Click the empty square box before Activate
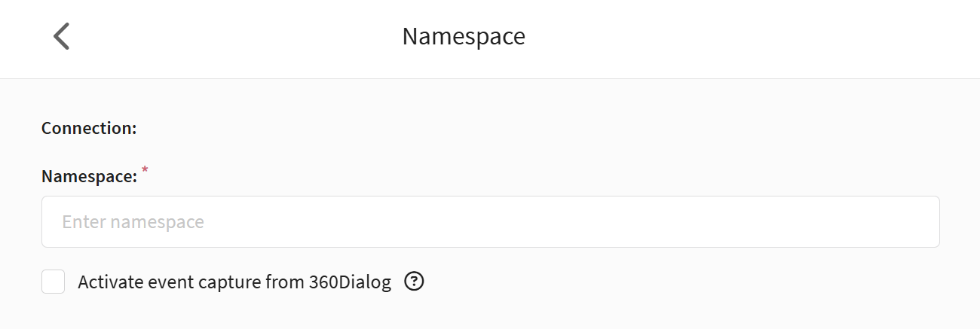 tap(53, 282)
